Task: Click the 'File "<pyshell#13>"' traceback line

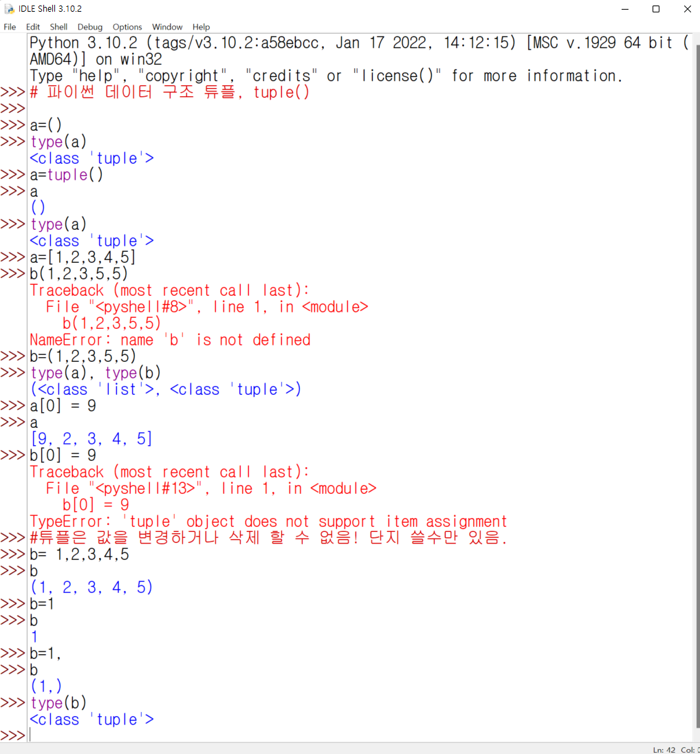Action: 211,488
